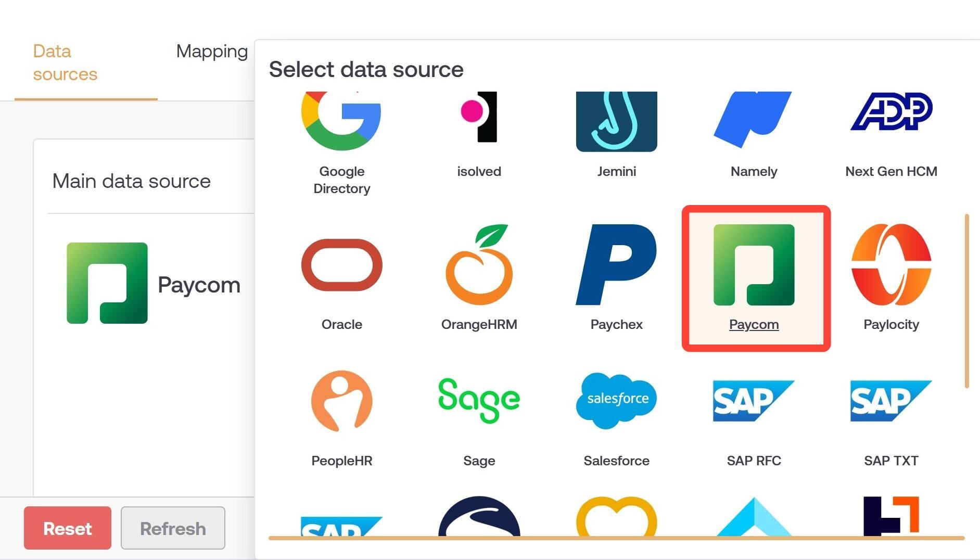Select the Google Directory data source icon

[x=341, y=121]
